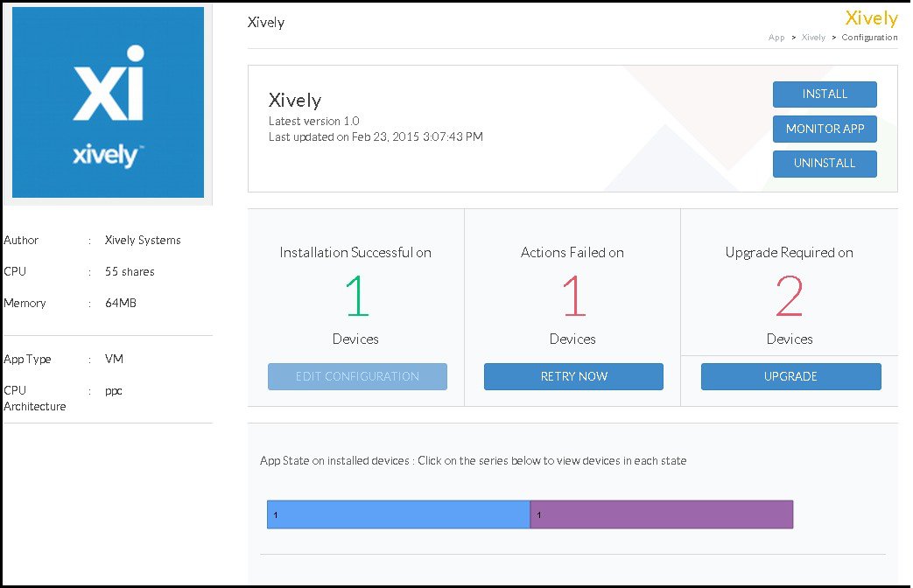The height and width of the screenshot is (588, 913).
Task: Click the large Xively card title
Action: (295, 100)
